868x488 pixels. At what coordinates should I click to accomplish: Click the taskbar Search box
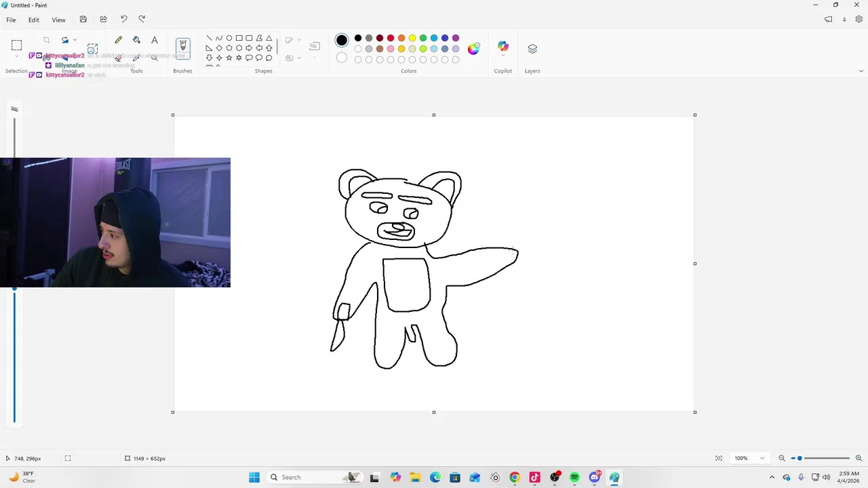[314, 477]
